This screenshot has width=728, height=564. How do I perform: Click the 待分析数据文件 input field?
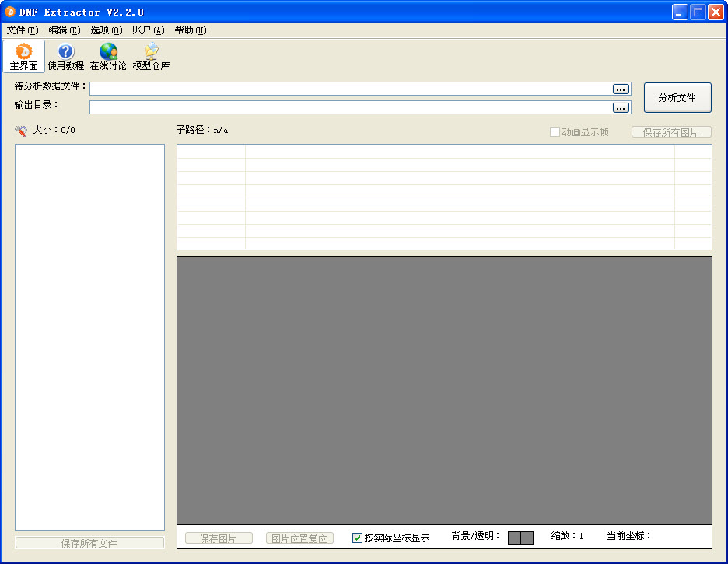click(350, 89)
